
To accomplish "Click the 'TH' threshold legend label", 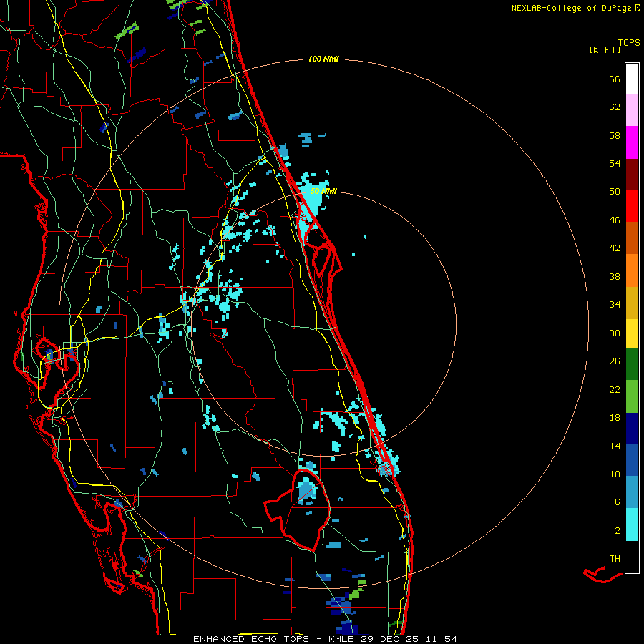I will (x=615, y=559).
